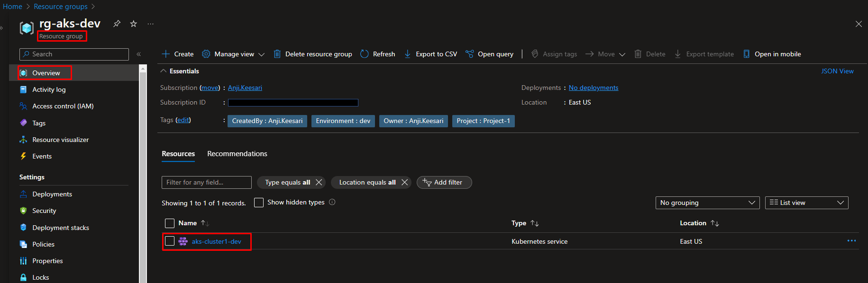Open the aks-cluster1-dev resource link
868x283 pixels.
216,241
